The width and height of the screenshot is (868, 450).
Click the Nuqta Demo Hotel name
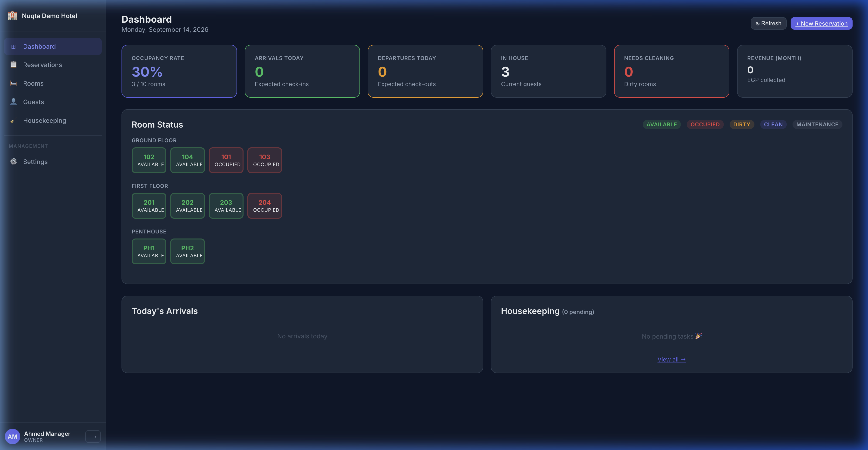click(49, 16)
